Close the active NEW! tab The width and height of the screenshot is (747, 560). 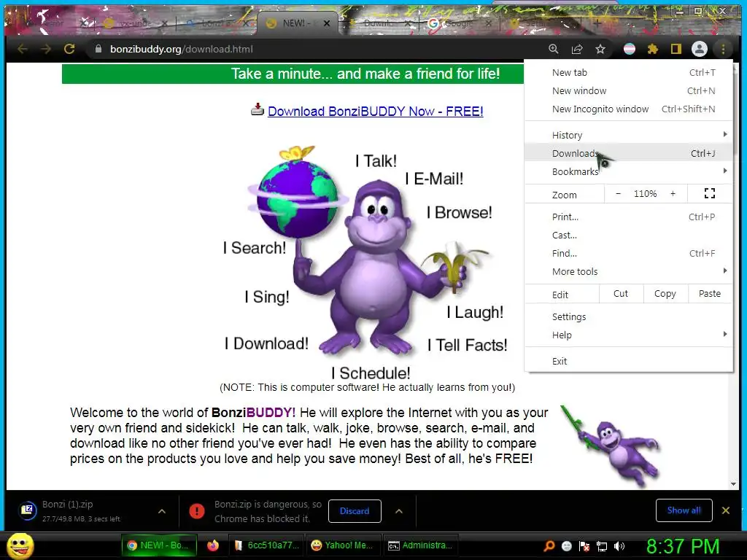point(327,23)
